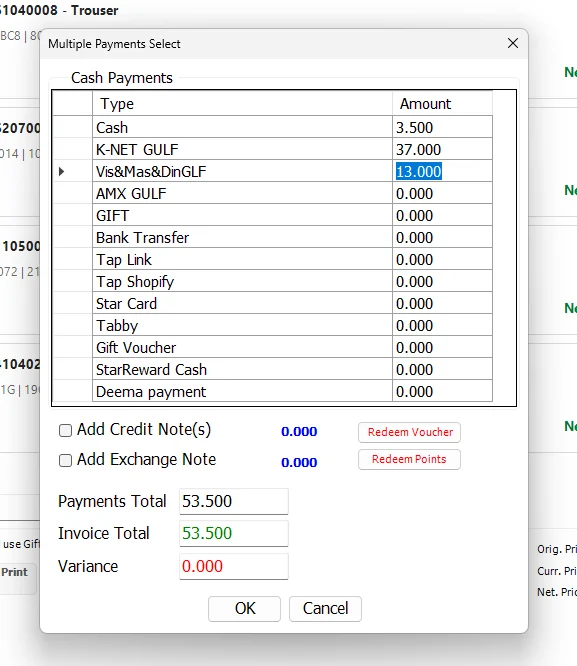Image resolution: width=577 pixels, height=666 pixels.
Task: Enable the Add Exchange Note checkbox
Action: pyautogui.click(x=65, y=460)
